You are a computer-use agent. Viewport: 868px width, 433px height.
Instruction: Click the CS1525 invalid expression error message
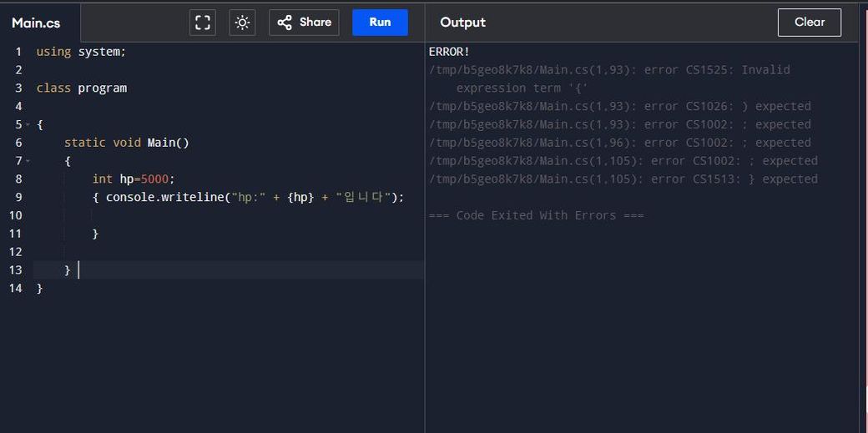point(609,70)
